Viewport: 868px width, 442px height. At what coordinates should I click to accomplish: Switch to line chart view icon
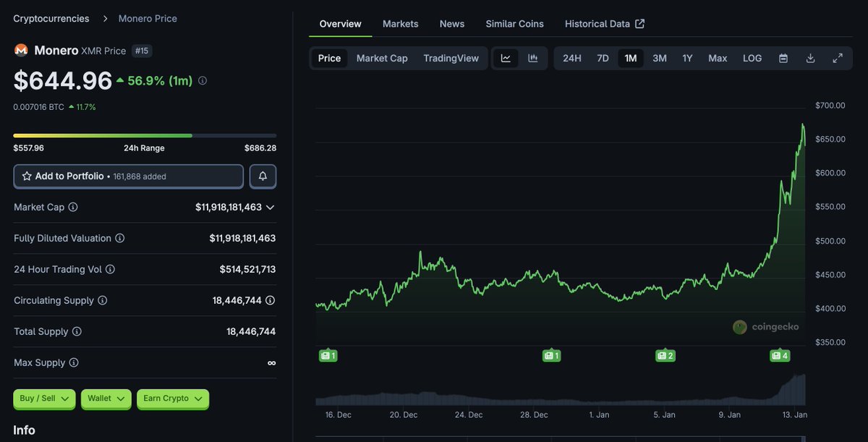pyautogui.click(x=506, y=58)
